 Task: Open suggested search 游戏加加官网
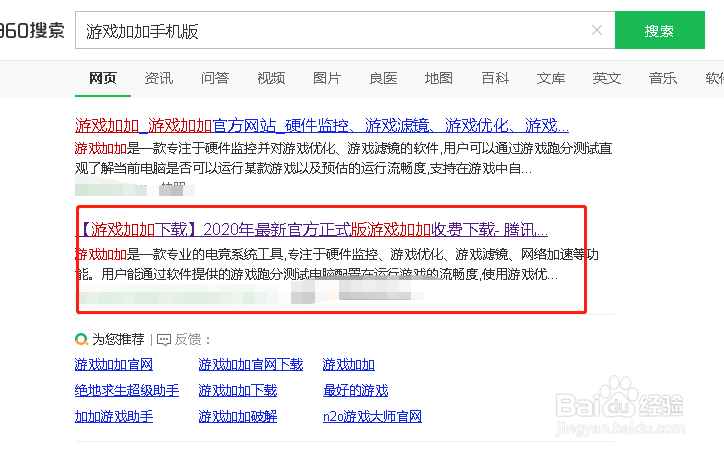pyautogui.click(x=114, y=364)
